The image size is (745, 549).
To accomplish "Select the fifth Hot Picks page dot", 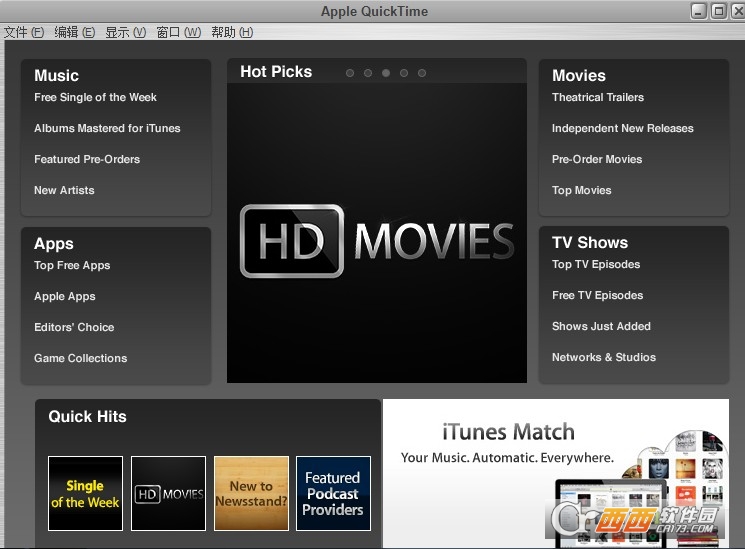I will click(x=422, y=73).
